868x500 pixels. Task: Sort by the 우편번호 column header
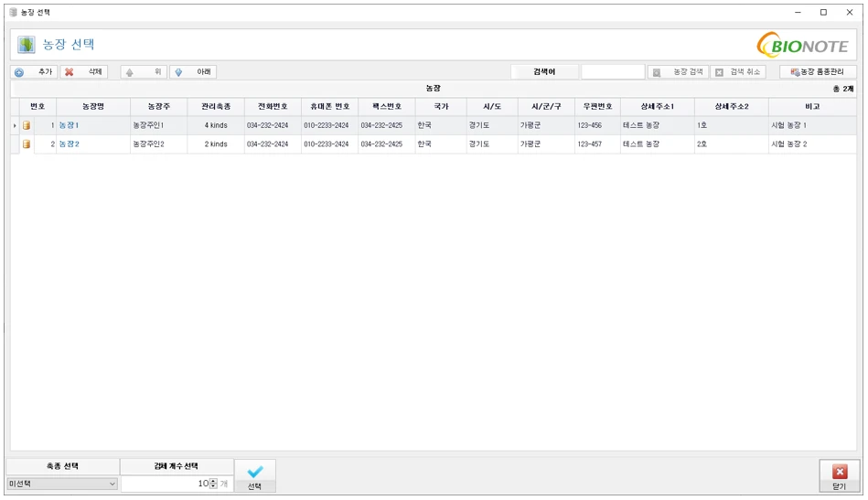(598, 107)
